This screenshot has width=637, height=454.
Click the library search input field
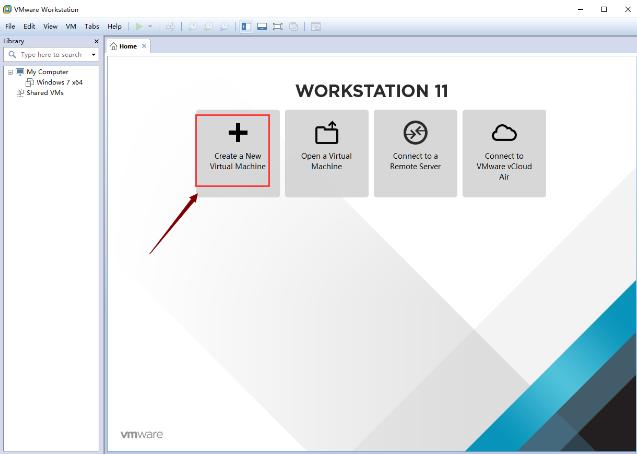[x=50, y=54]
